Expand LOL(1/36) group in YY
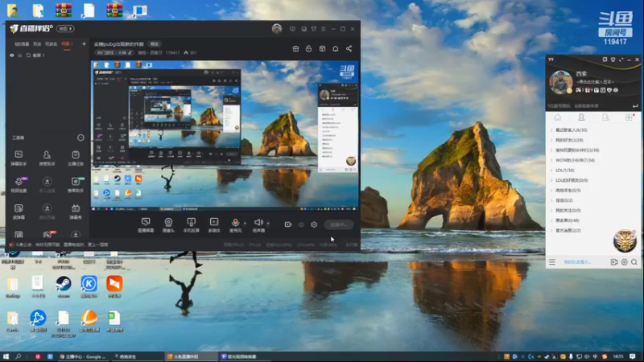 tap(565, 171)
